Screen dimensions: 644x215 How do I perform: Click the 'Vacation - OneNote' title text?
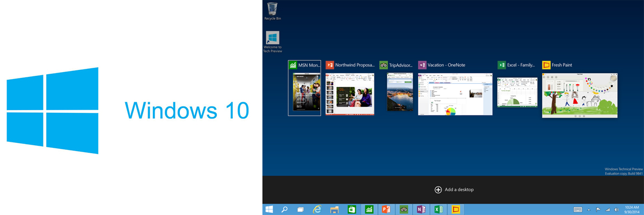tap(447, 65)
